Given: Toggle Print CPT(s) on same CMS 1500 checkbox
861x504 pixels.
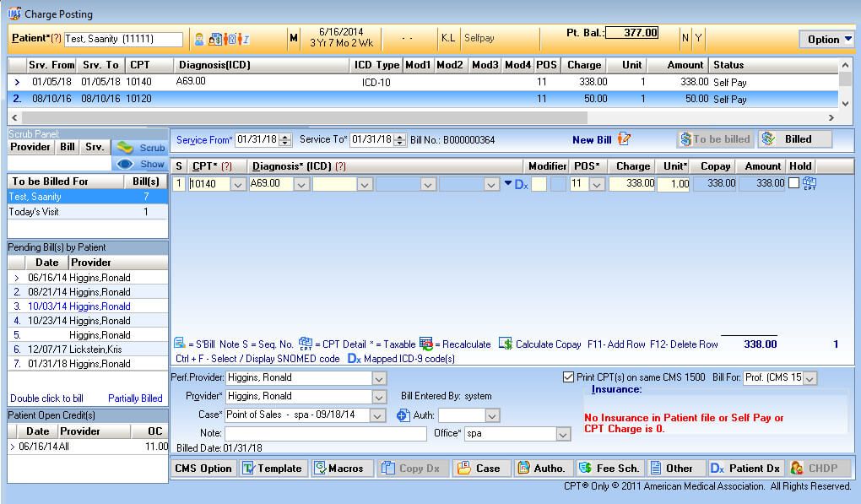Looking at the screenshot, I should tap(568, 377).
